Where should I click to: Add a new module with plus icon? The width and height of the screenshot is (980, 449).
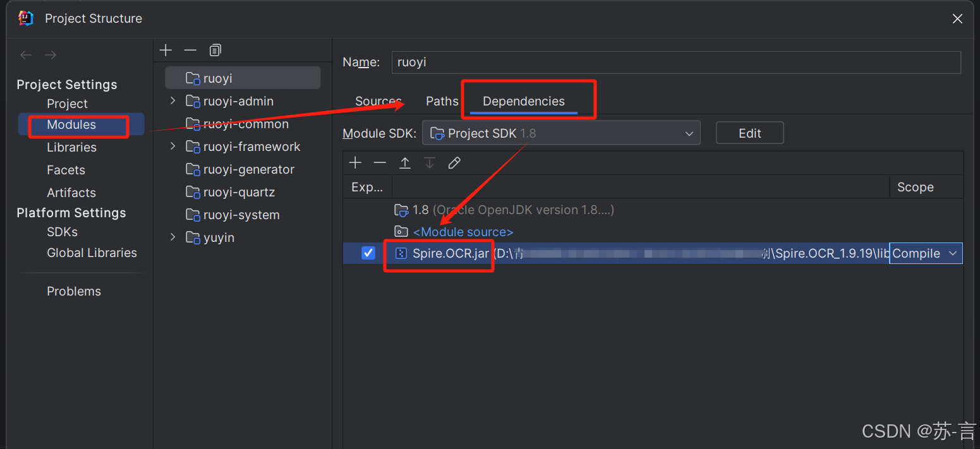[166, 50]
